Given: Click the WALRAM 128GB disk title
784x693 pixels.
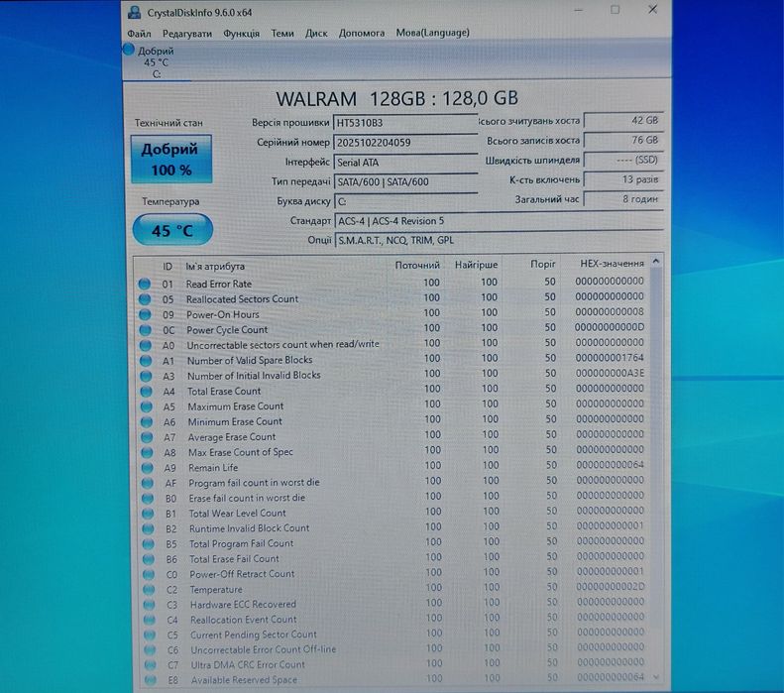Looking at the screenshot, I should pyautogui.click(x=397, y=98).
